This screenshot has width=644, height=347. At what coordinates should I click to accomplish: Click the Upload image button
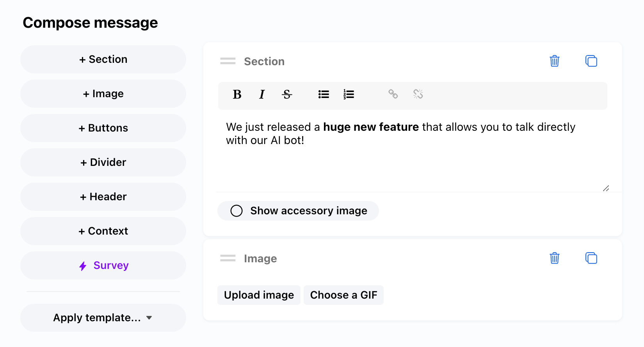(259, 295)
